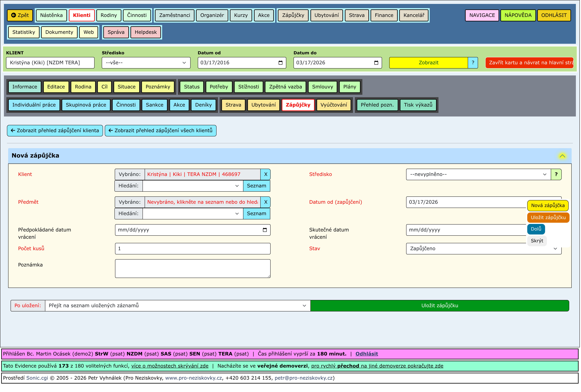Click help question mark beside Středisko dropdown
The image size is (581, 392).
(x=556, y=174)
